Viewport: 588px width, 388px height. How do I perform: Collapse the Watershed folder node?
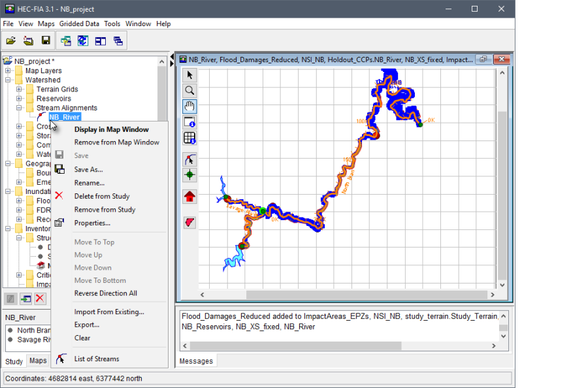8,80
